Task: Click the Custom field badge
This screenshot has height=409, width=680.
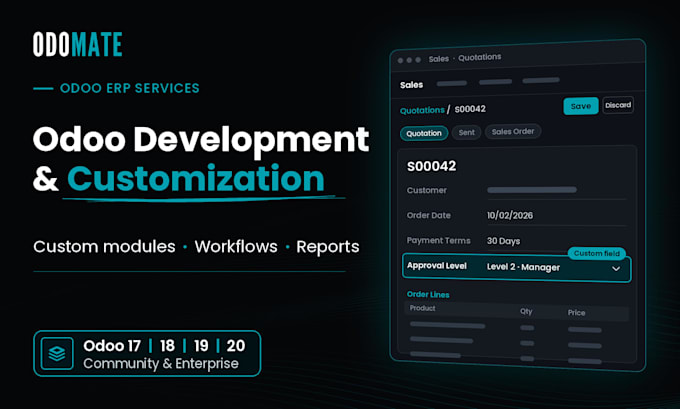Action: tap(597, 253)
